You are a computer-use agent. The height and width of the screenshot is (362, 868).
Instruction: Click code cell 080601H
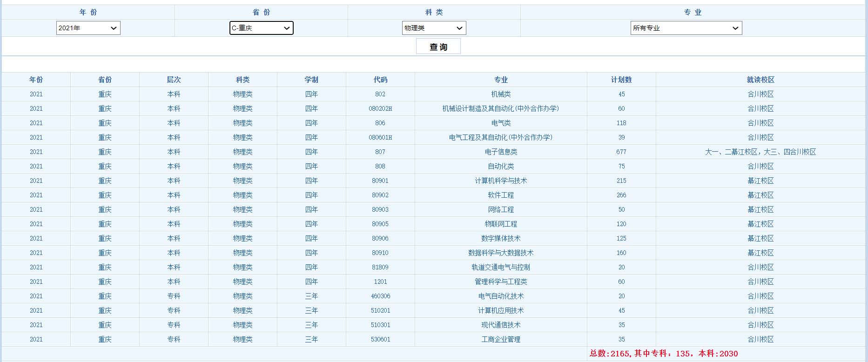coord(380,137)
